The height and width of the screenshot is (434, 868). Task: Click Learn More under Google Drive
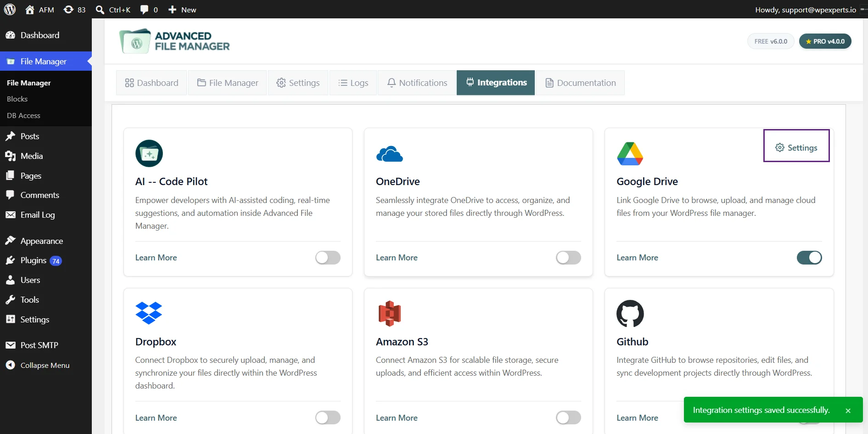pyautogui.click(x=637, y=258)
